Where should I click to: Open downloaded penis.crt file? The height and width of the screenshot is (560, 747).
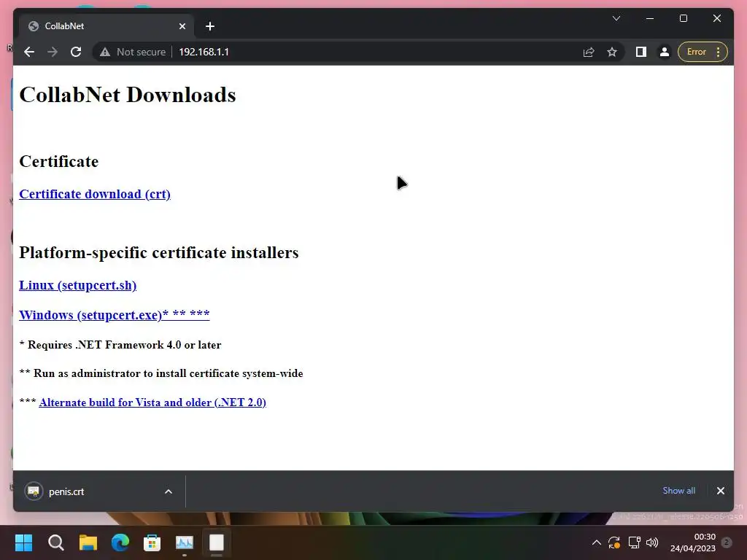coord(66,491)
